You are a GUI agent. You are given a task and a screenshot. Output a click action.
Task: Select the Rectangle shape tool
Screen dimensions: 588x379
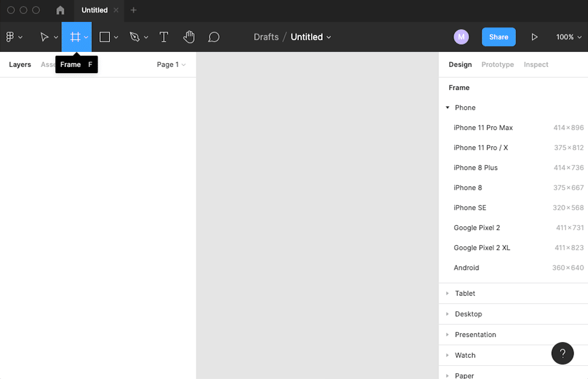coord(104,37)
